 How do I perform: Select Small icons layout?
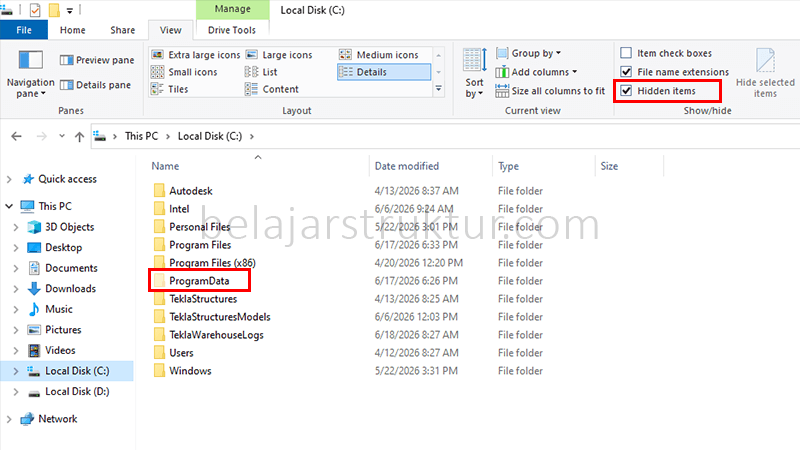pos(185,72)
